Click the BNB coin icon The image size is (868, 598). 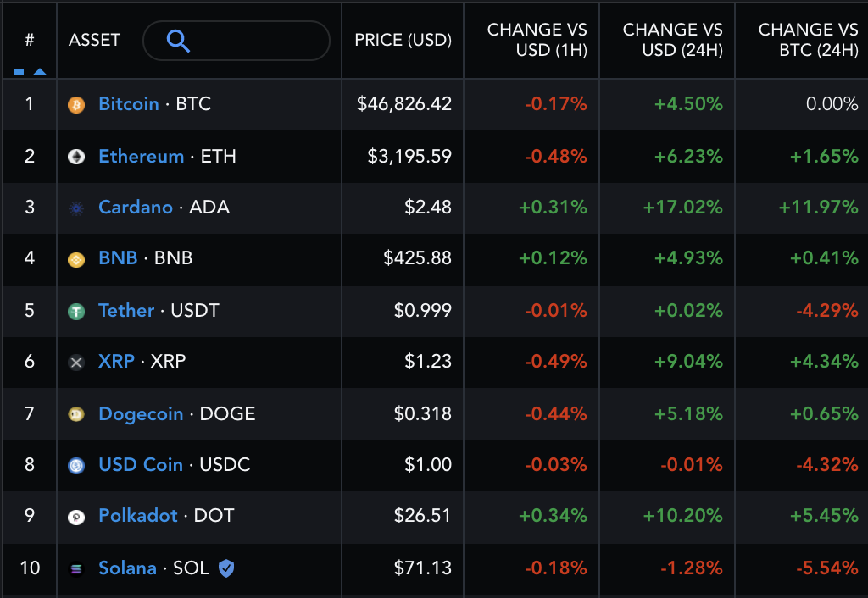[76, 259]
